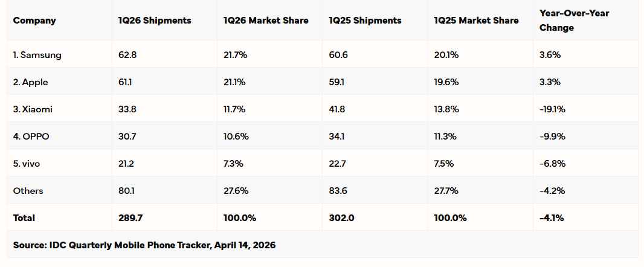Click the 302.0 total 1Q25 shipments
Image resolution: width=644 pixels, height=267 pixels.
pyautogui.click(x=341, y=218)
